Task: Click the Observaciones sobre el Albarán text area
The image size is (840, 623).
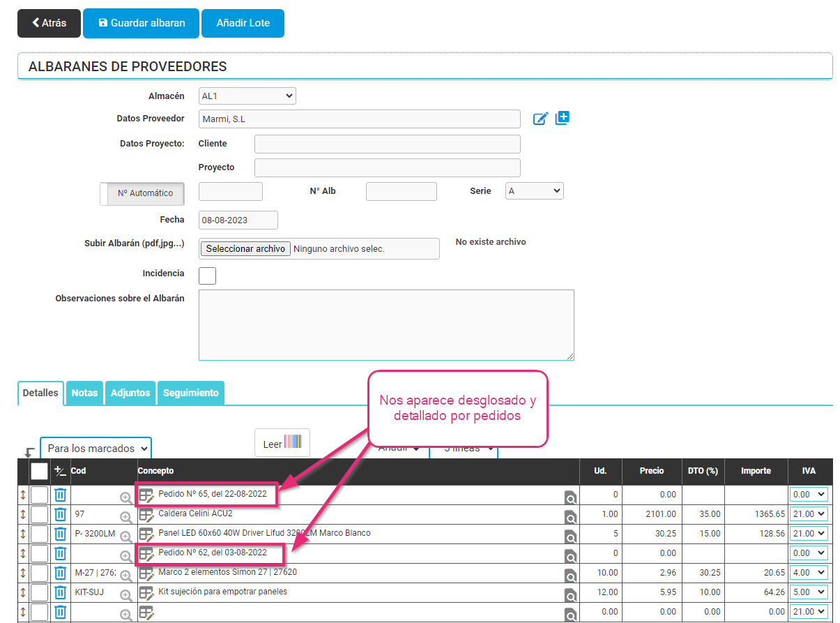Action: point(386,325)
